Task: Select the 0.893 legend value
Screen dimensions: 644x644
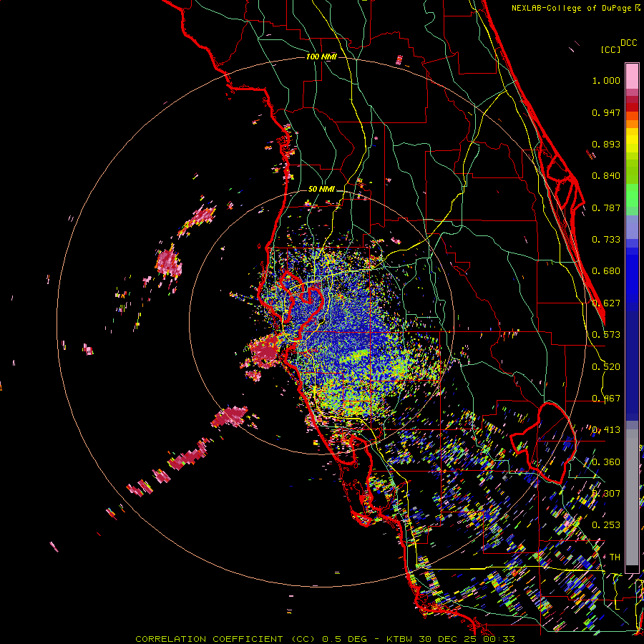Action: coord(606,144)
